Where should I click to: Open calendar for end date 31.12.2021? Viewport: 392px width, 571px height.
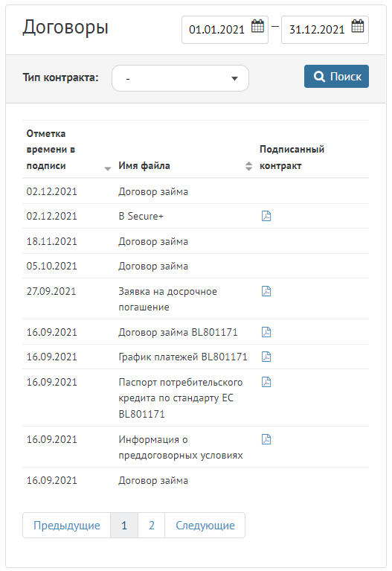coord(358,26)
